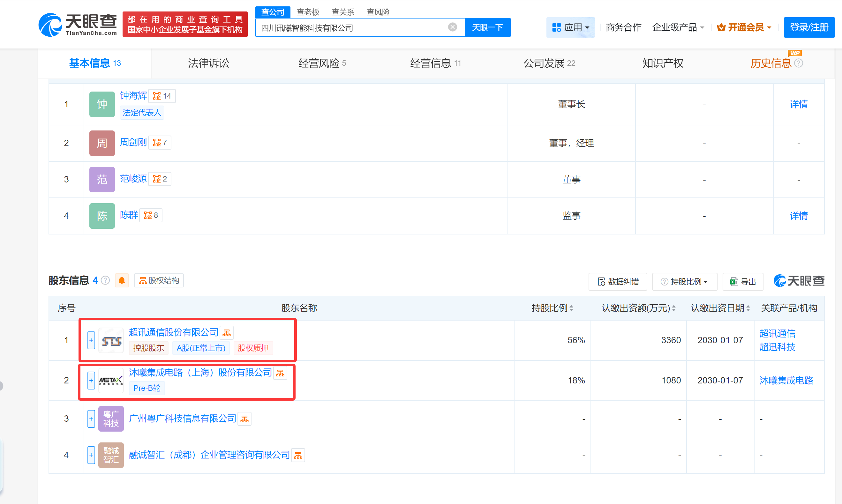Open the 沐曦集成电路 related product link

(786, 380)
